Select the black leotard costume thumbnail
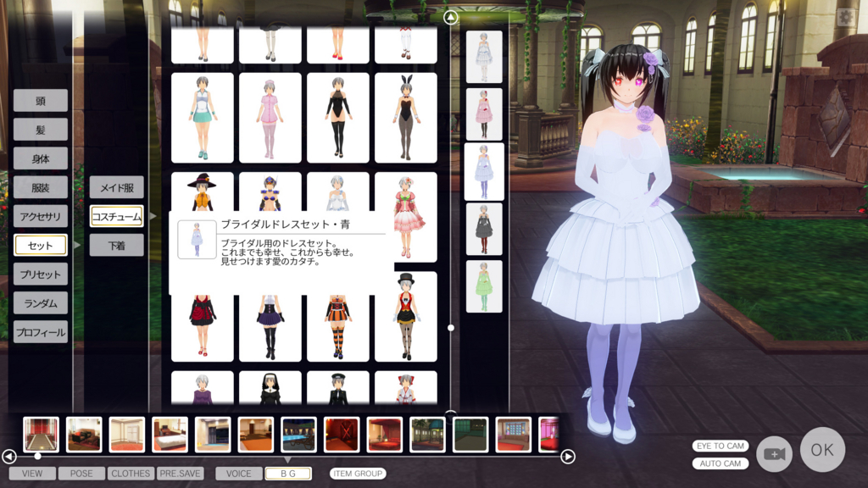The width and height of the screenshot is (868, 488). coord(337,118)
